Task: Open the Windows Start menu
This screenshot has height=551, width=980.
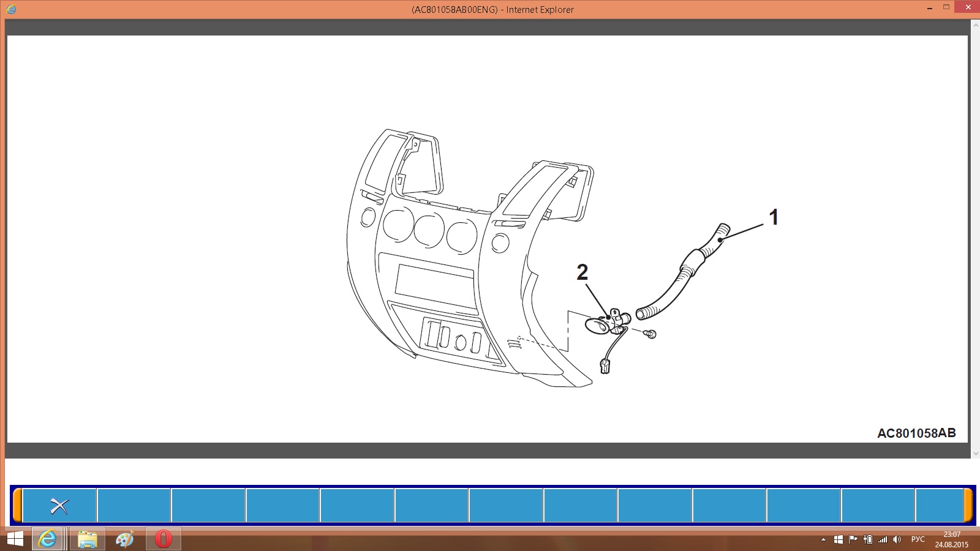Action: [15, 539]
